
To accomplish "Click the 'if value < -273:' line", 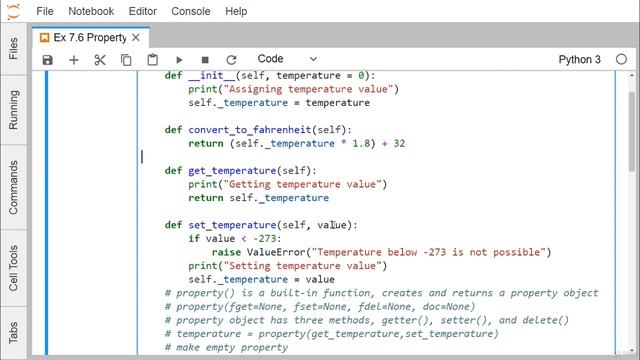I will tap(235, 239).
